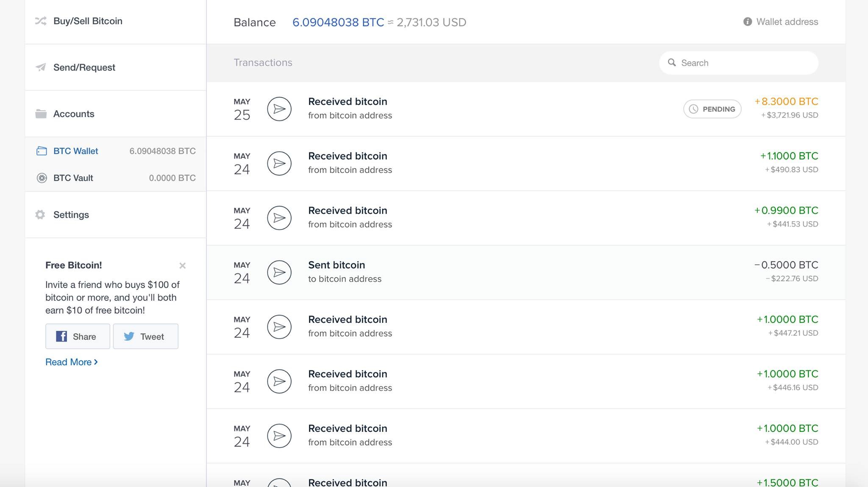The height and width of the screenshot is (487, 868).
Task: Click the Send/Request paper plane icon
Action: coord(41,67)
